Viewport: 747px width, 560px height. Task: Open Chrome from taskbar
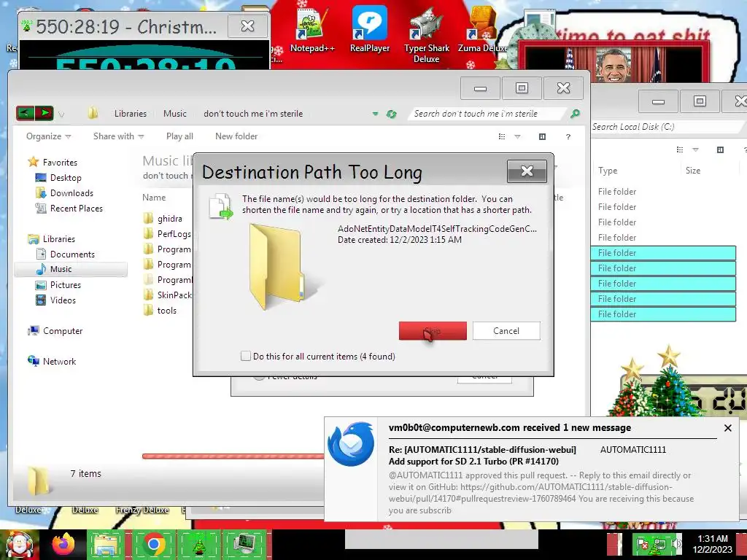pos(153,544)
